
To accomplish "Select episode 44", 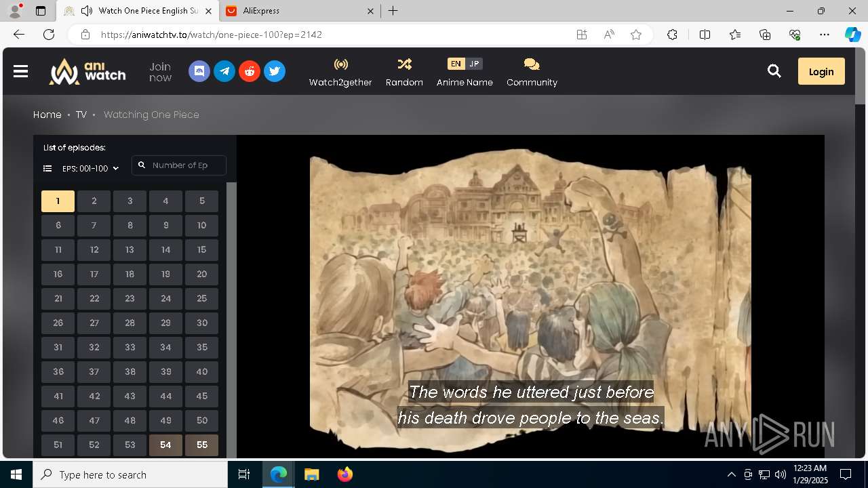I will click(x=165, y=396).
